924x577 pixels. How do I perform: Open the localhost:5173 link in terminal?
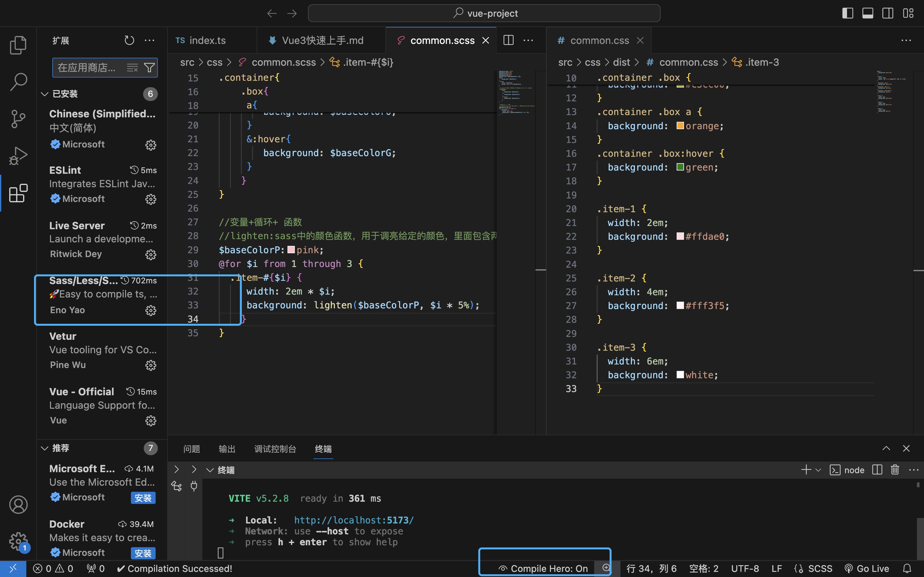point(354,520)
